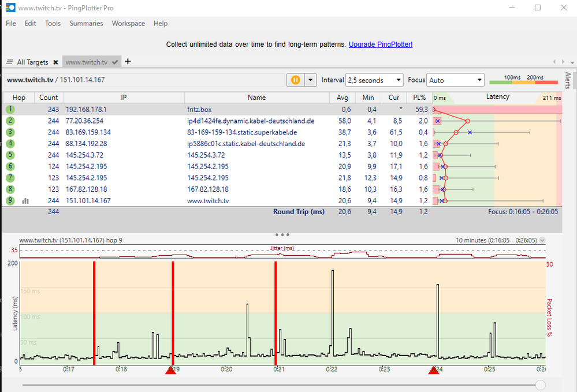Click the graph icon next to hop 9

pos(25,201)
